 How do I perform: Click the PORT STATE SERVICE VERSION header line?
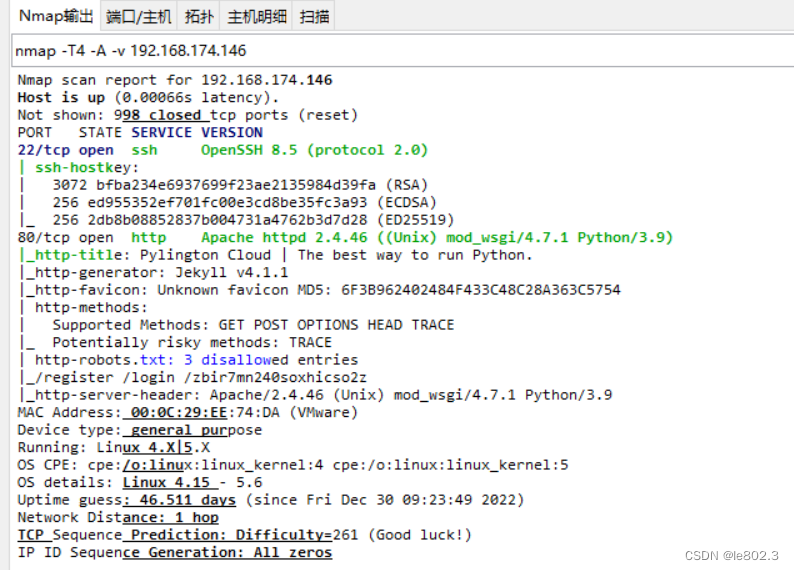coord(140,132)
